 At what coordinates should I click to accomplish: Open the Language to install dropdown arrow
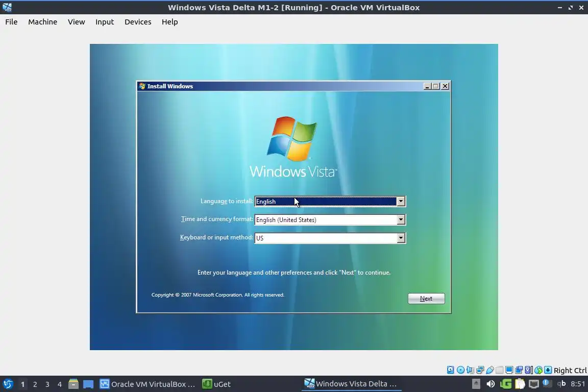click(x=401, y=202)
